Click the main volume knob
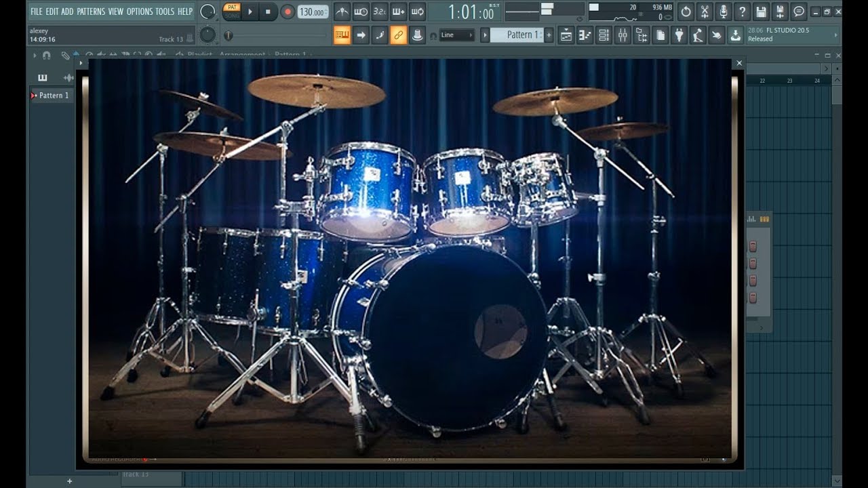 click(208, 12)
